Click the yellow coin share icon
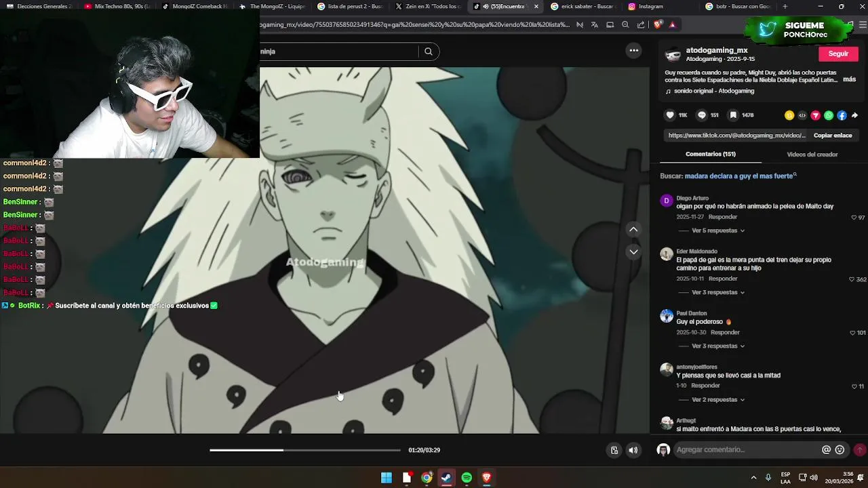 [789, 115]
